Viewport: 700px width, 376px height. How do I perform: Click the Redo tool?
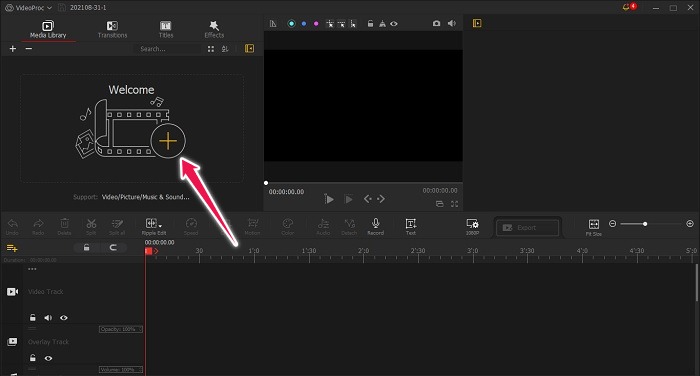tap(38, 226)
